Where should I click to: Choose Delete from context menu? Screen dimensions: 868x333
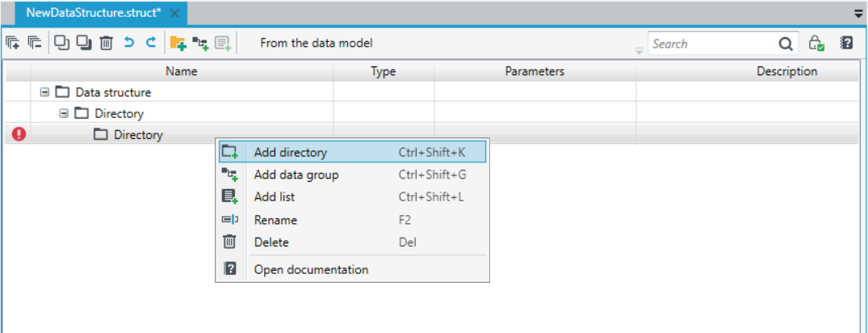pyautogui.click(x=352, y=242)
